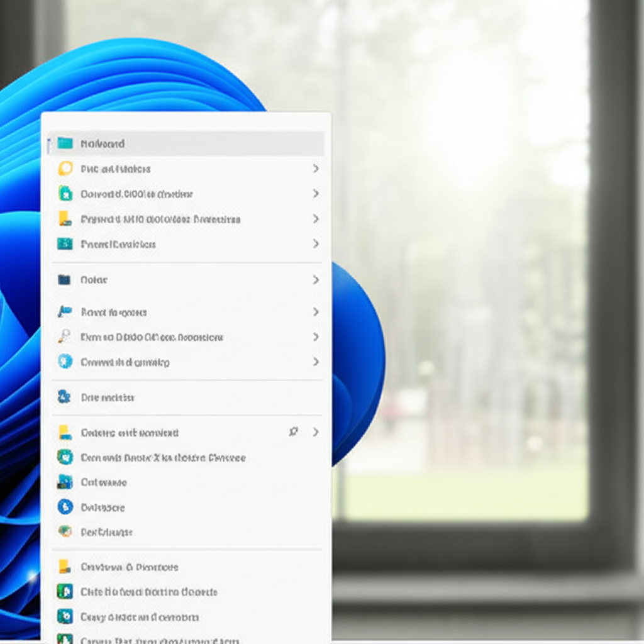Screen dimensions: 644x644
Task: Click the blue flag icon
Action: [65, 312]
